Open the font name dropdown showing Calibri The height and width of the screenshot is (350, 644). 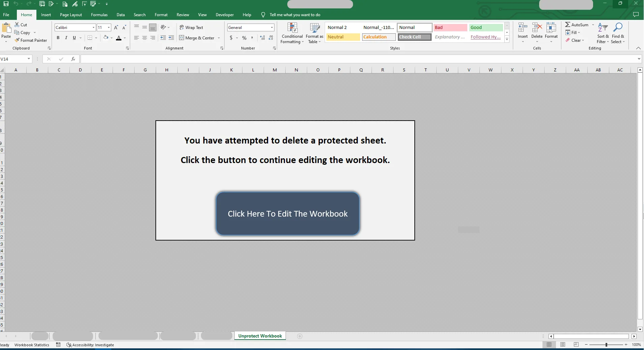tap(93, 28)
